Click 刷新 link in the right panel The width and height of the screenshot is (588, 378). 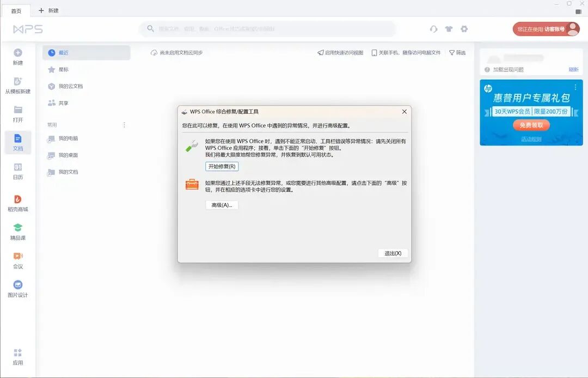(573, 69)
